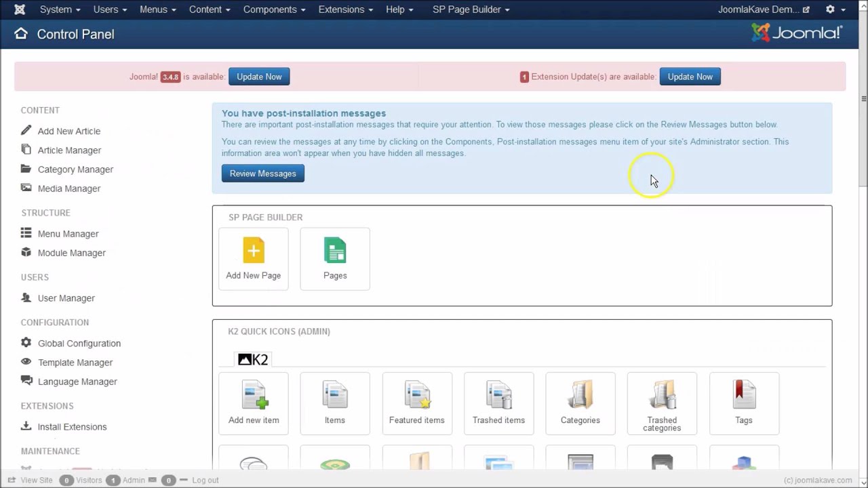Click the Language Manager comments icon
This screenshot has height=488, width=868.
26,381
